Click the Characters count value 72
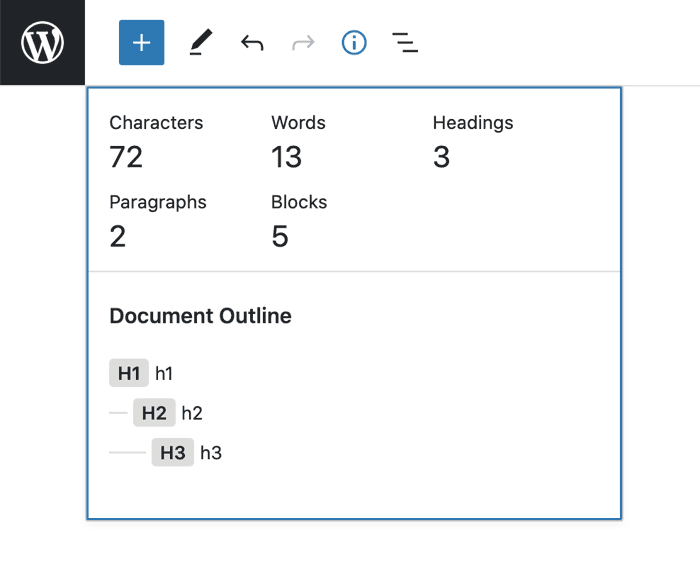The width and height of the screenshot is (700, 584). tap(126, 157)
